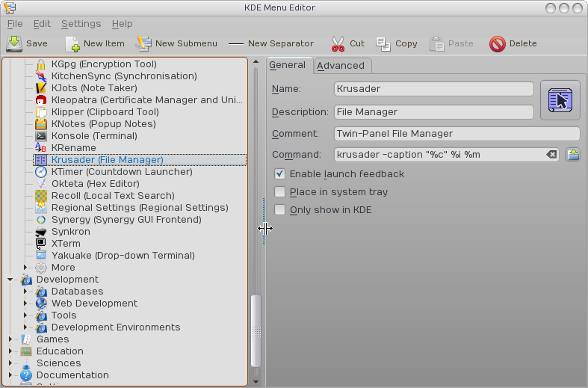Click the scrollbar up arrow
Viewport: 588px width, 388px height.
256,61
